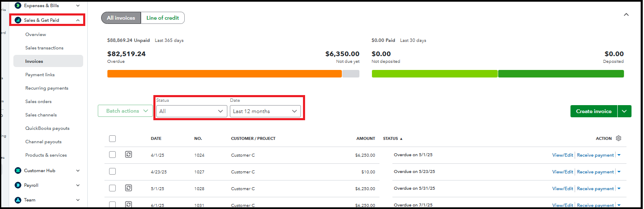This screenshot has width=644, height=209.
Task: Open Sales transactions in the sidebar
Action: (x=44, y=48)
